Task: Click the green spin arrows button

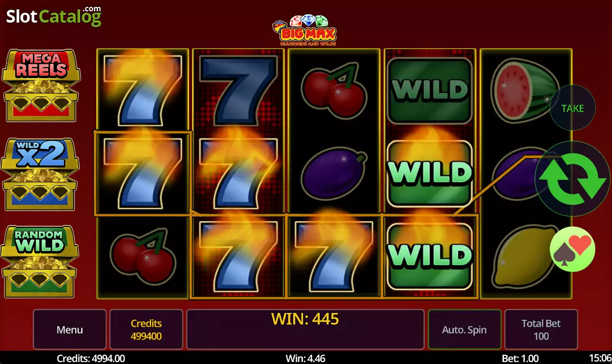Action: [573, 178]
